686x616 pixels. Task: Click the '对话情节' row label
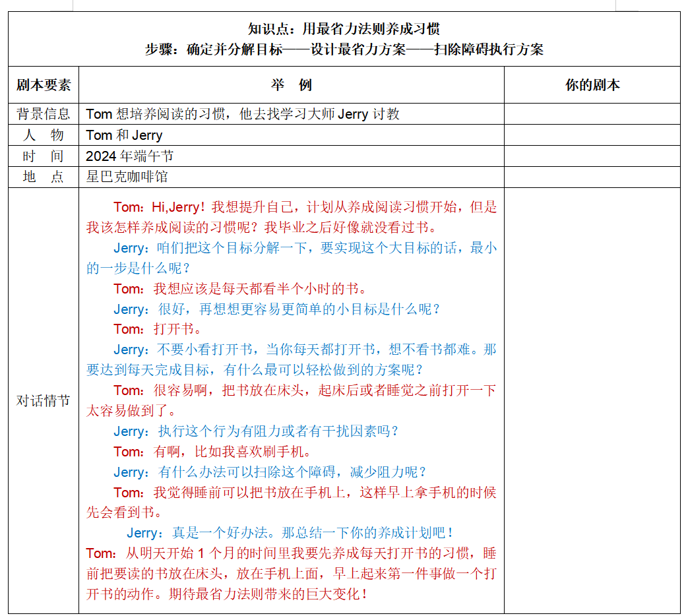click(44, 400)
